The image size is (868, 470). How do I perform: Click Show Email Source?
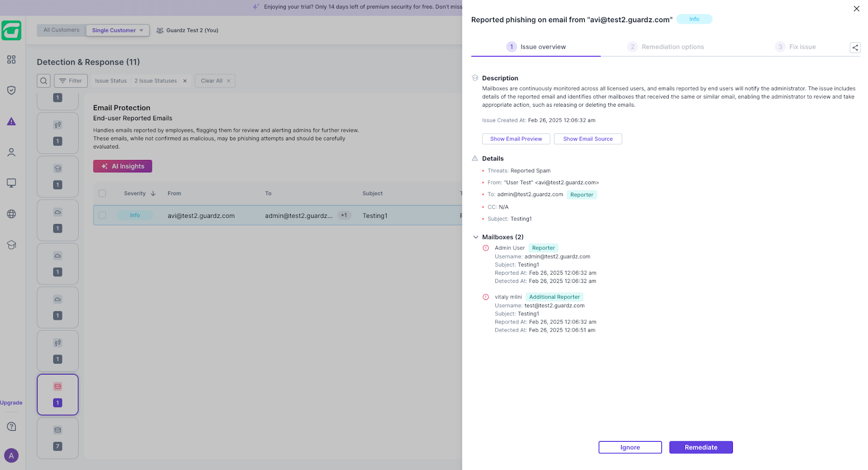tap(588, 139)
